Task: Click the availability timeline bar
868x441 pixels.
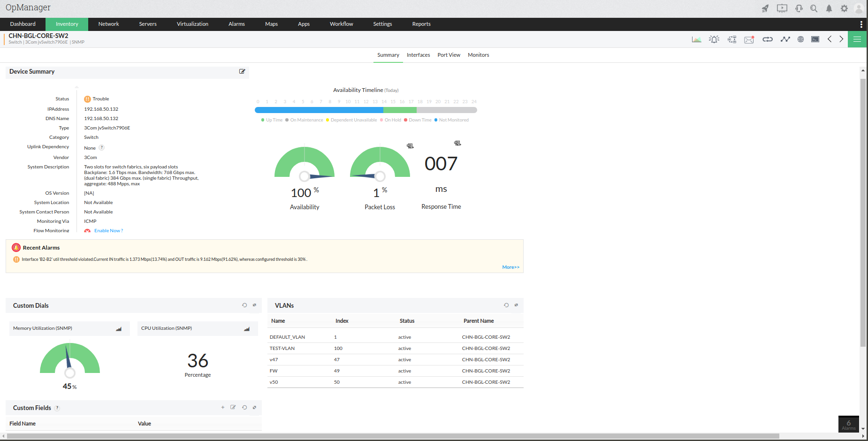Action: (x=366, y=110)
